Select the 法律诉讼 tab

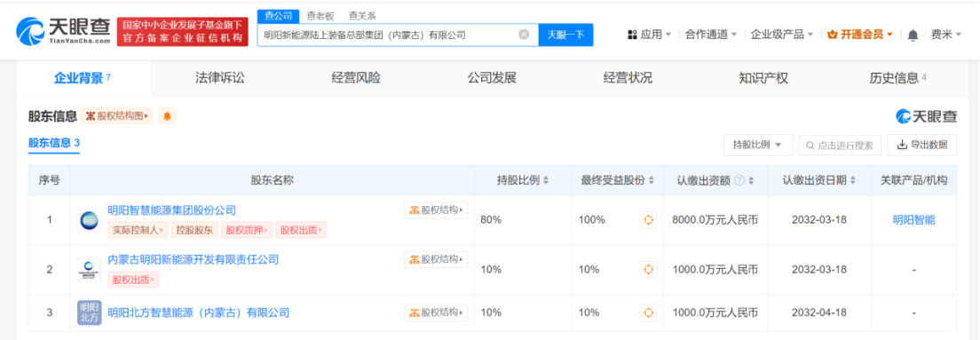219,78
